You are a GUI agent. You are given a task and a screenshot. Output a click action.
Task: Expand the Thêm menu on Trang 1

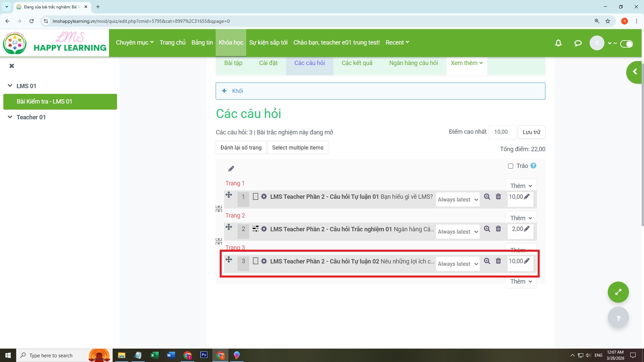point(521,186)
